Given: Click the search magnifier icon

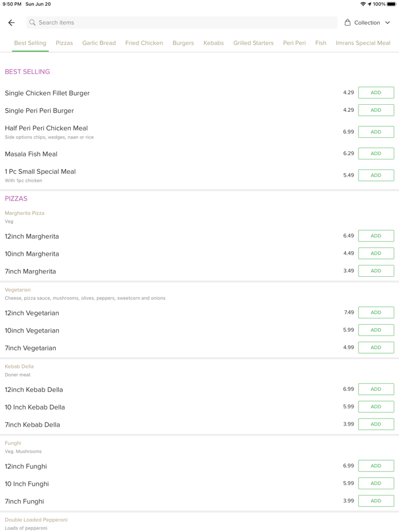Looking at the screenshot, I should [x=32, y=23].
